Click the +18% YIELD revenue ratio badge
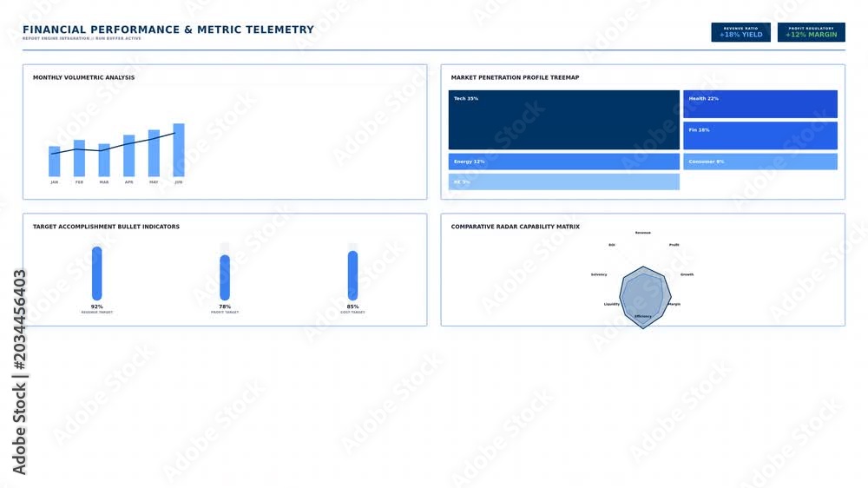The image size is (868, 488). (x=740, y=32)
